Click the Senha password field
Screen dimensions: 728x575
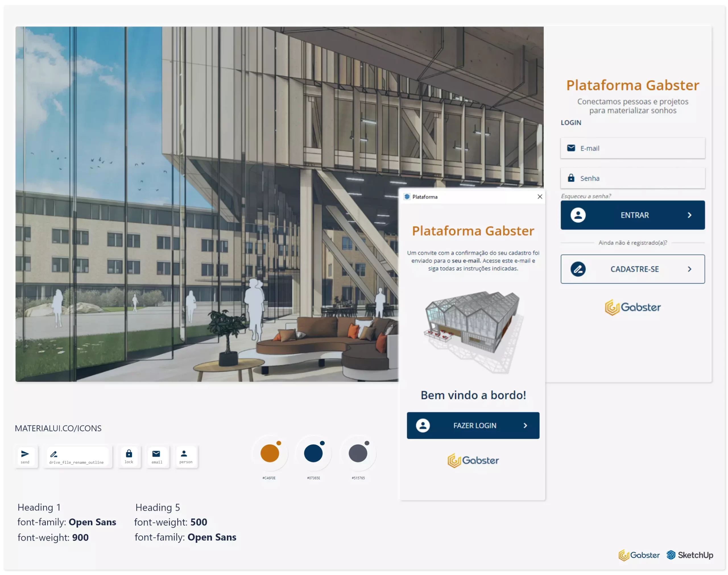pos(632,178)
